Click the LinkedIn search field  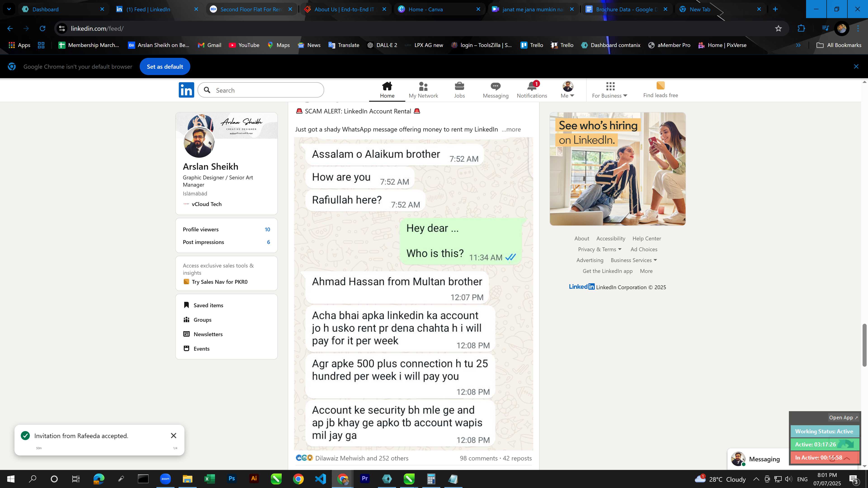coord(261,90)
